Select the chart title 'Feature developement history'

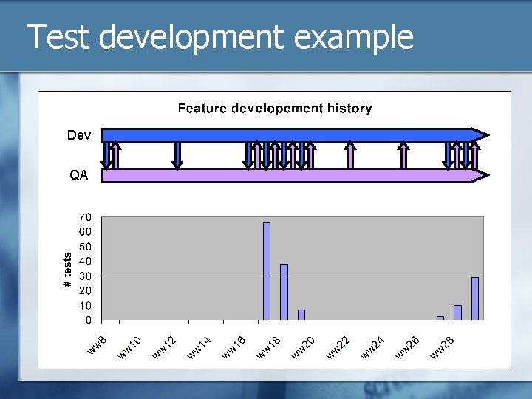click(x=275, y=108)
